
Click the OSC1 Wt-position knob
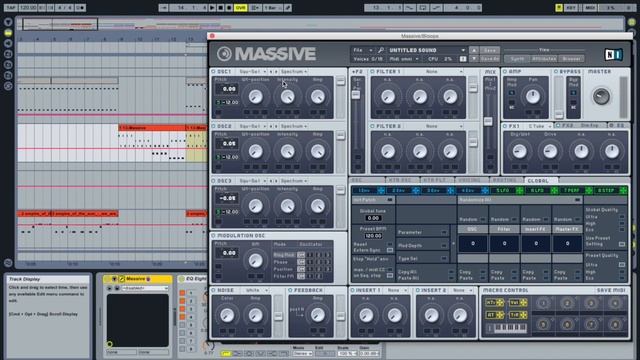[x=256, y=97]
